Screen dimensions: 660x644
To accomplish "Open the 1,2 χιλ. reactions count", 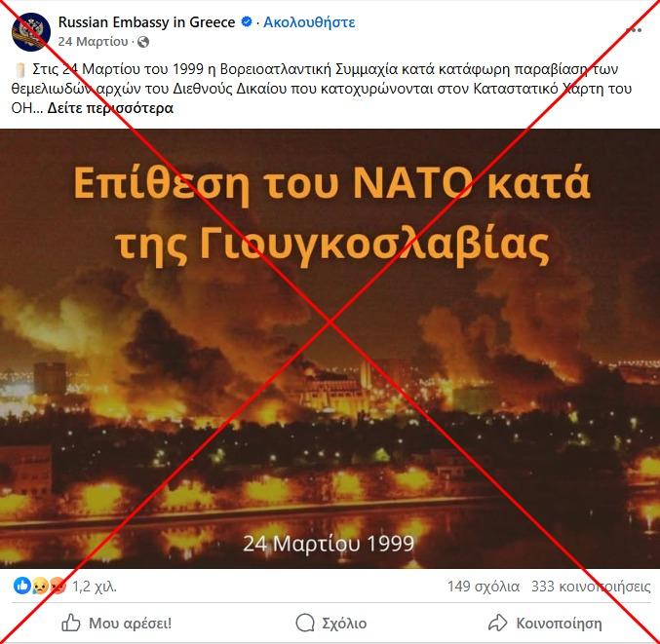I will (x=95, y=586).
